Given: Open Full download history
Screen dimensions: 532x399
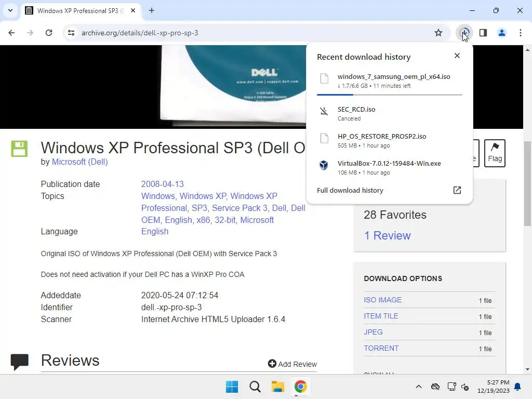Looking at the screenshot, I should (x=389, y=190).
